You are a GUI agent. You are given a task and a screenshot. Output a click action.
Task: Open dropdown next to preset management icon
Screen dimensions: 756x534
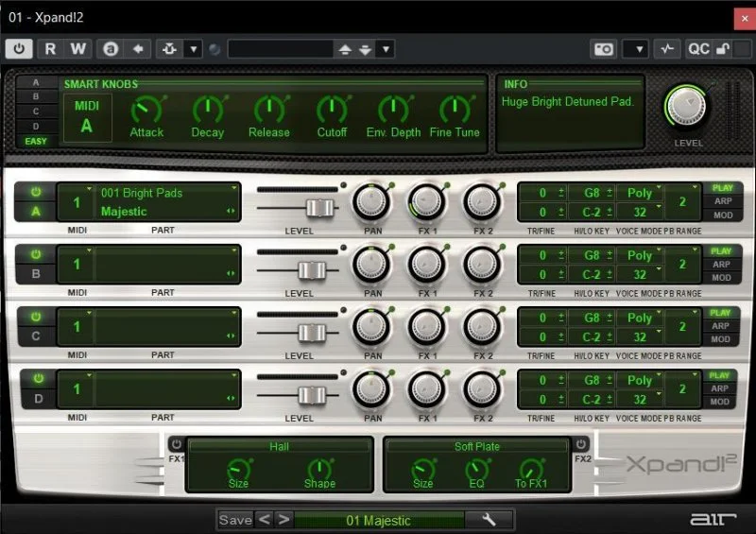[x=193, y=49]
